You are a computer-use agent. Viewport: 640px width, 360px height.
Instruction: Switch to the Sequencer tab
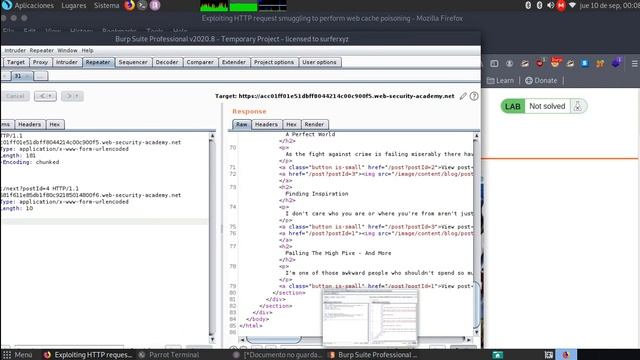[x=133, y=62]
